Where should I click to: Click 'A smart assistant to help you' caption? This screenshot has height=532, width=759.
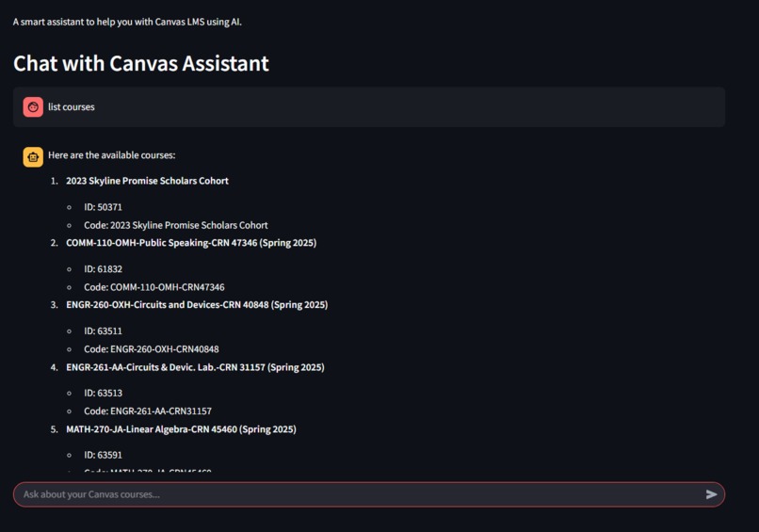[127, 22]
